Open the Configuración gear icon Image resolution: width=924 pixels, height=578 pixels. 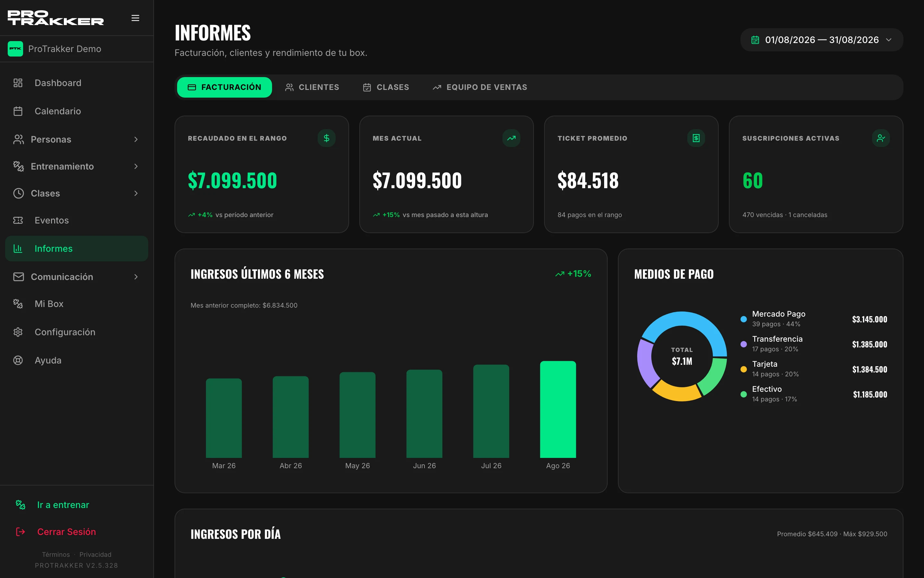pyautogui.click(x=18, y=332)
